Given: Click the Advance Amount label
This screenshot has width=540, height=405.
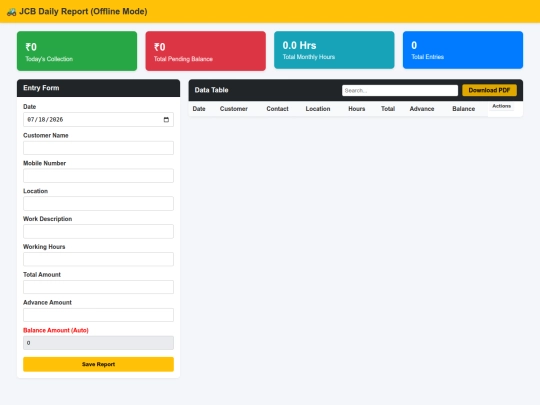Looking at the screenshot, I should [x=47, y=302].
